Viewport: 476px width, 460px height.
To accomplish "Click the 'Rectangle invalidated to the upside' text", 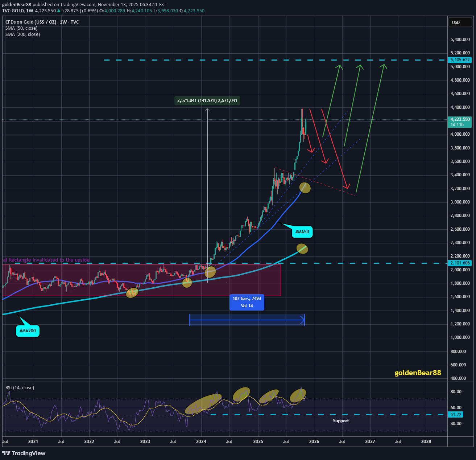I will point(49,260).
